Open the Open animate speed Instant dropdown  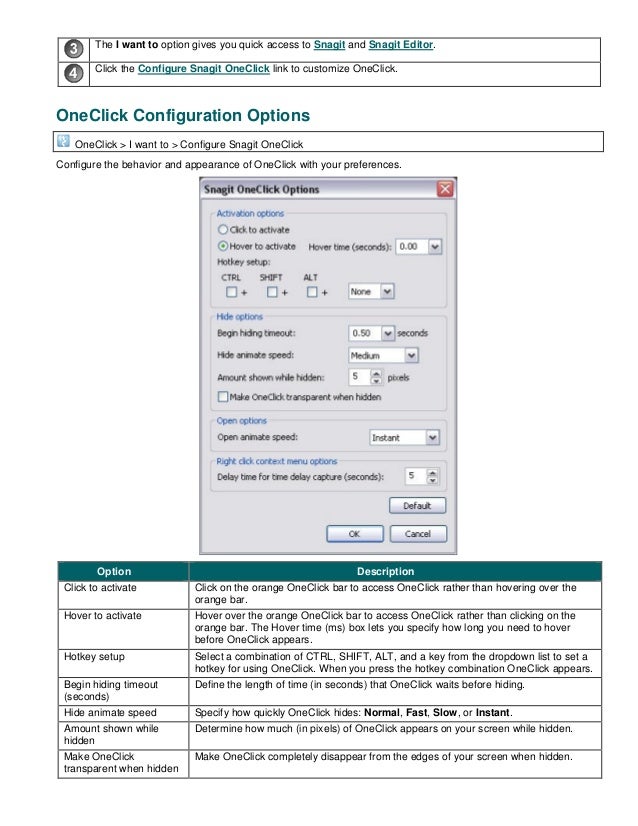pos(433,437)
